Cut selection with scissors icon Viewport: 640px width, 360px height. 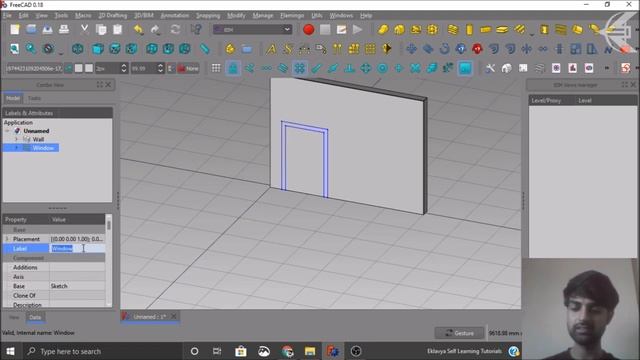(x=84, y=29)
